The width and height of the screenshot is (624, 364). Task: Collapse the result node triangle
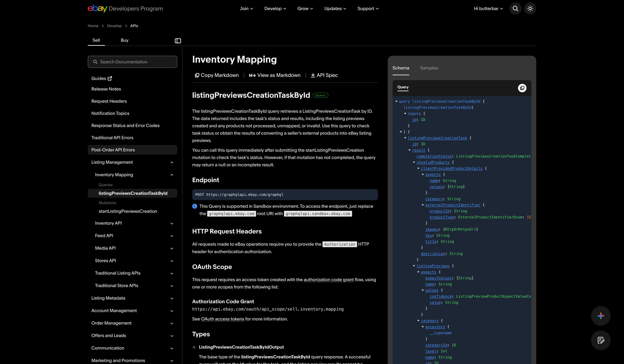[409, 150]
